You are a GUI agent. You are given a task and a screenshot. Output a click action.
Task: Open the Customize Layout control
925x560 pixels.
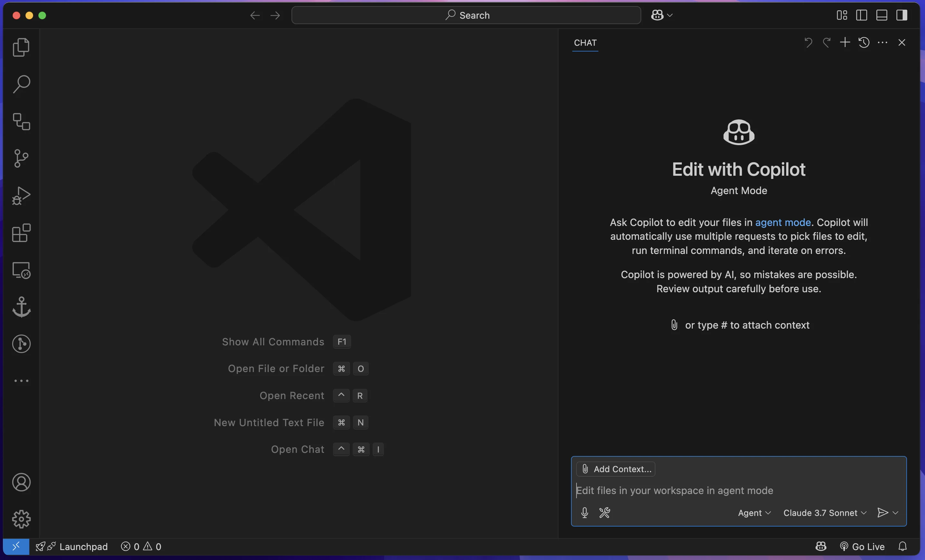[x=842, y=15]
